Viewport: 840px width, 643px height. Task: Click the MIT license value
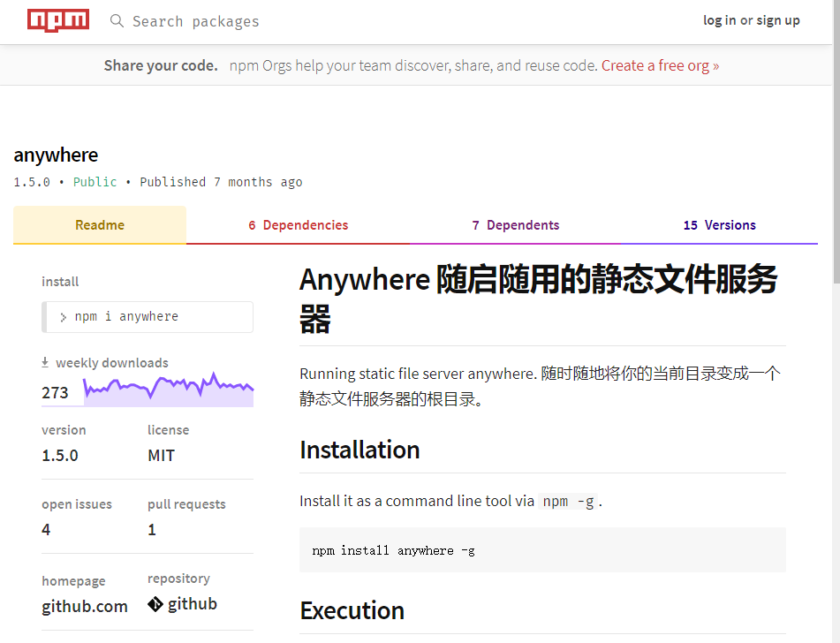tap(162, 456)
